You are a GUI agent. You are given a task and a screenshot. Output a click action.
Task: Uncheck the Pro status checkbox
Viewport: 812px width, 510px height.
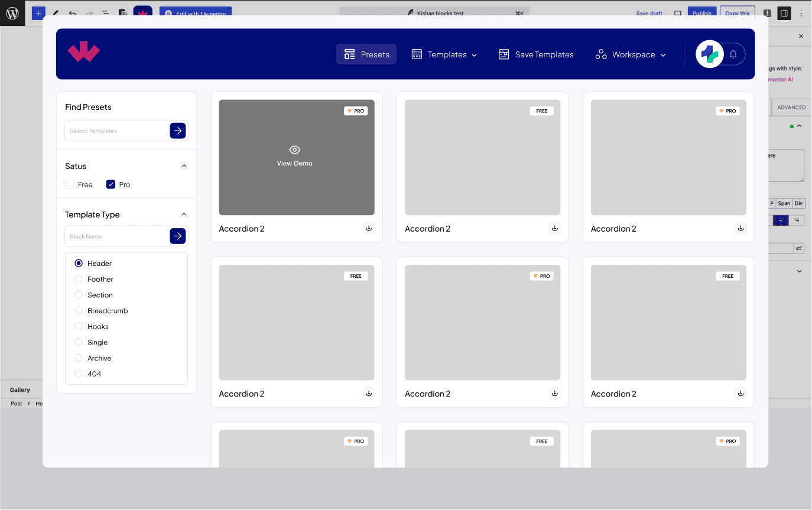pyautogui.click(x=111, y=184)
